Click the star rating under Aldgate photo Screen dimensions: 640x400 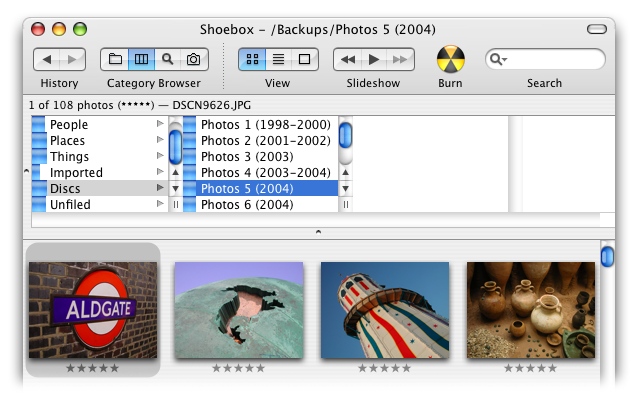click(92, 368)
